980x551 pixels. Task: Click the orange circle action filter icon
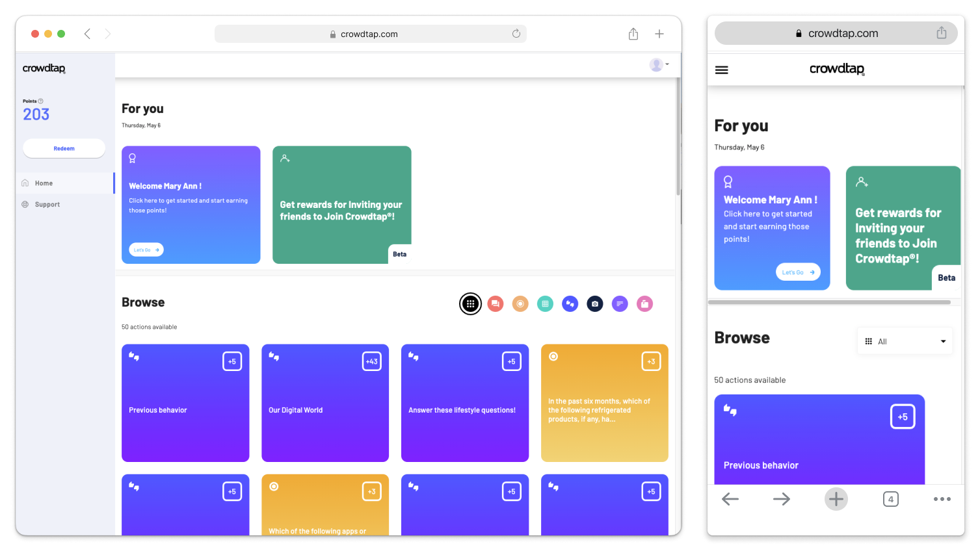[x=520, y=303]
